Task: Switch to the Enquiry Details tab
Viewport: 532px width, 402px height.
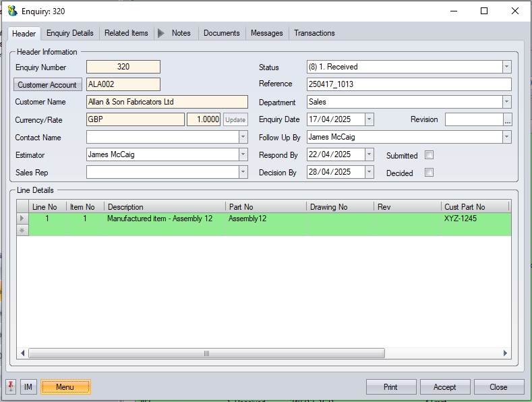Action: point(70,33)
